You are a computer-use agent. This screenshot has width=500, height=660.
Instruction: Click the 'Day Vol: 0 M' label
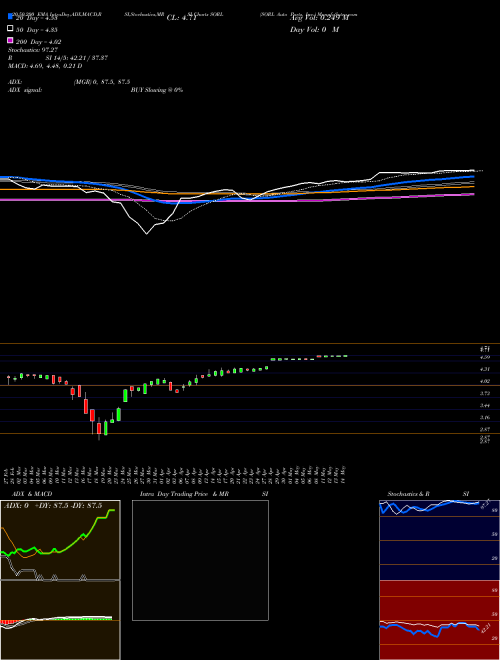pos(314,30)
